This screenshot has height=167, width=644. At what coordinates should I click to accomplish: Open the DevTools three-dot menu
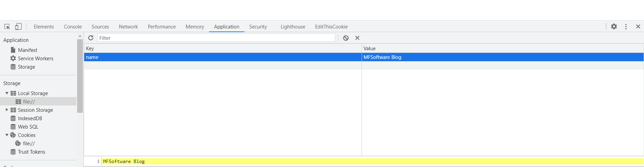[x=626, y=27]
